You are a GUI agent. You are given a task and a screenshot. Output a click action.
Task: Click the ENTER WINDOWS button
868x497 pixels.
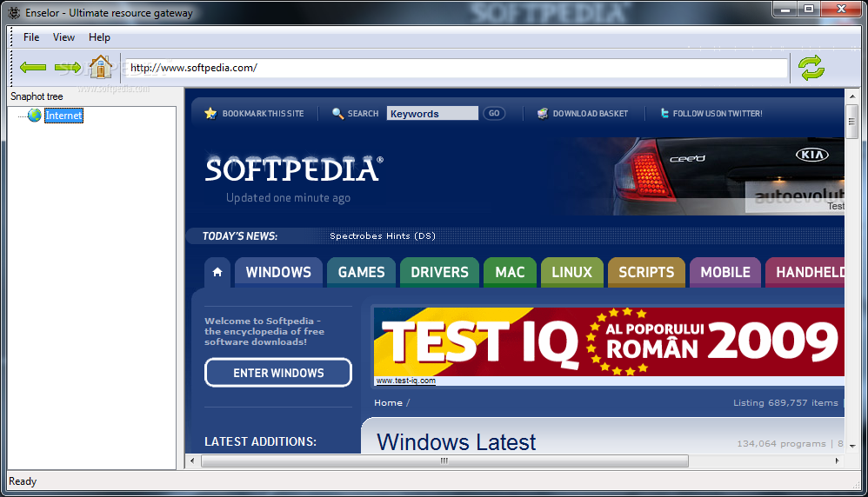click(x=278, y=373)
